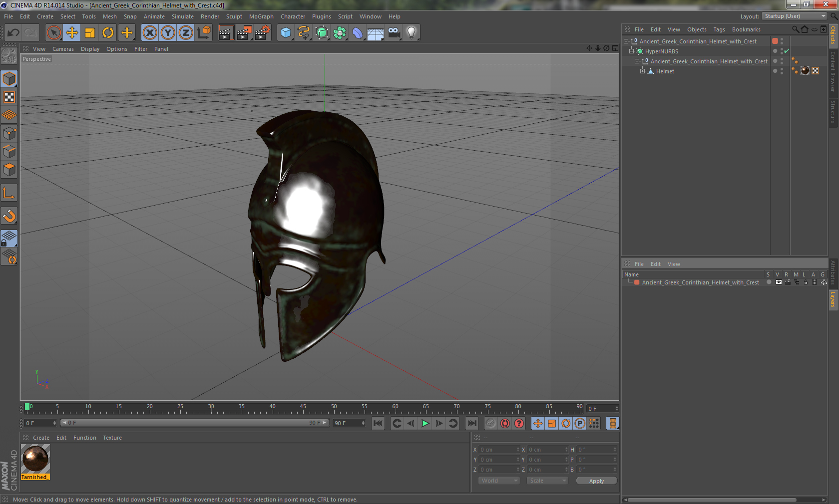
Task: Click the red layer color swatch in Layers panel
Action: (x=637, y=282)
